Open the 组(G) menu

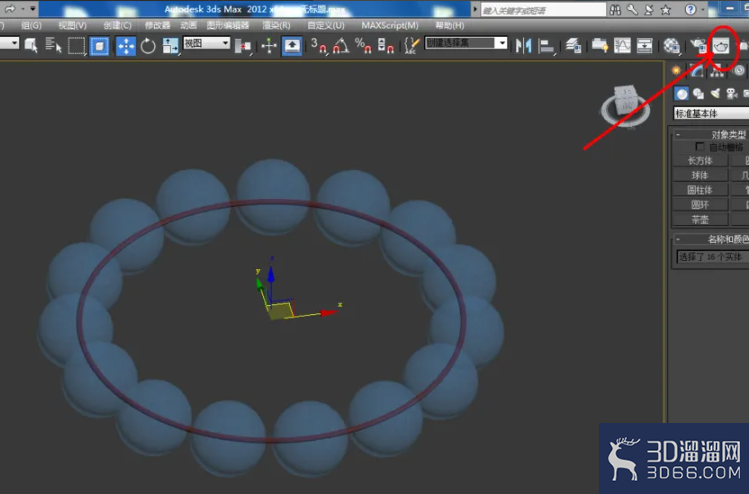[x=31, y=25]
